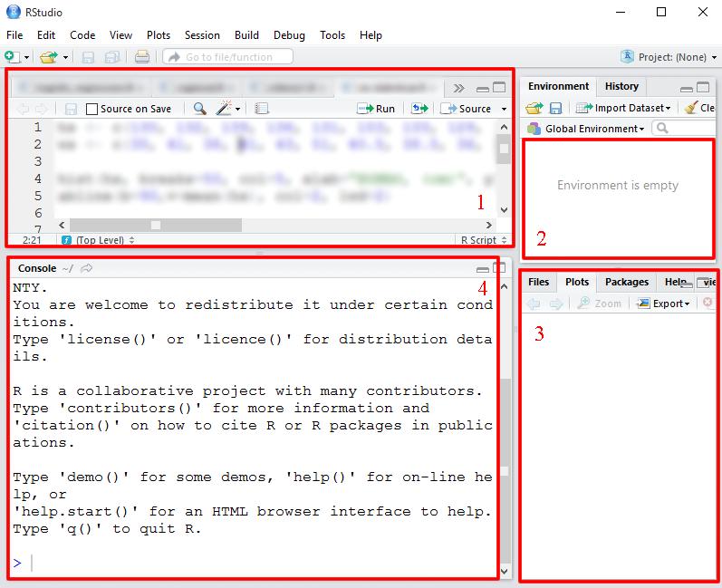Click the Compile Report notebook icon
This screenshot has height=588, width=722.
pyautogui.click(x=262, y=109)
